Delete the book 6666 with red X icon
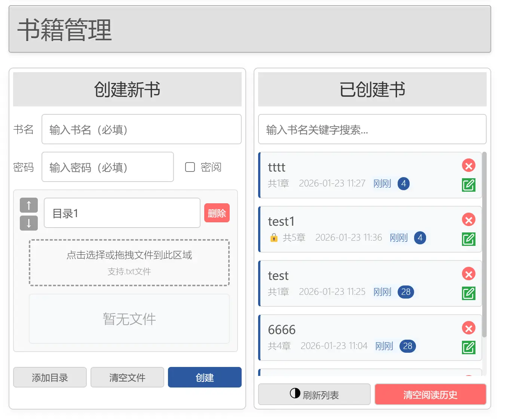This screenshot has width=505, height=420. (x=468, y=328)
